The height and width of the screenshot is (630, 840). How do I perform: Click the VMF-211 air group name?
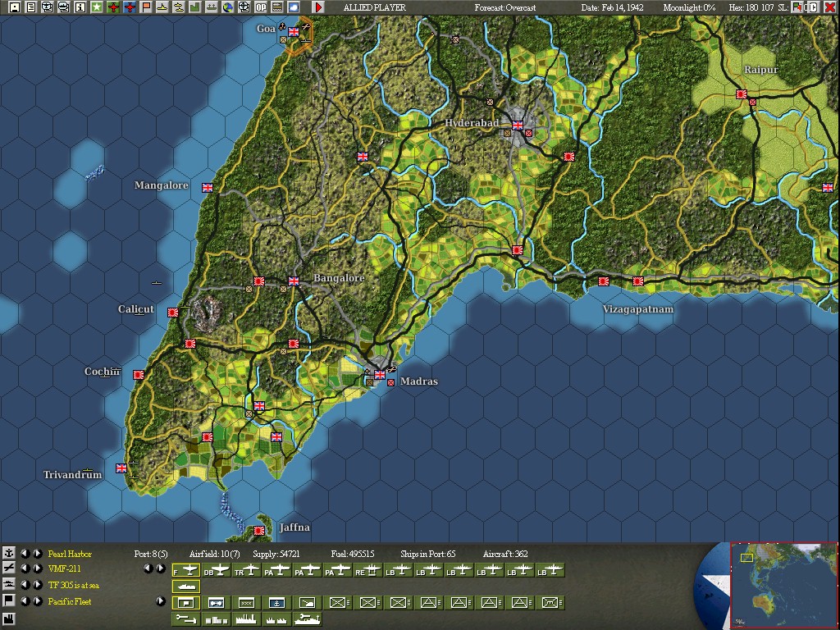pos(64,569)
